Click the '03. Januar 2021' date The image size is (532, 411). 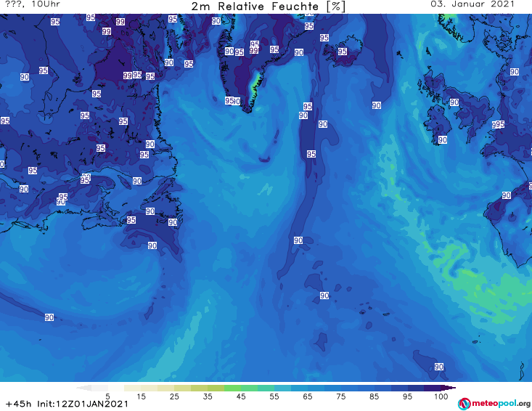pos(472,4)
